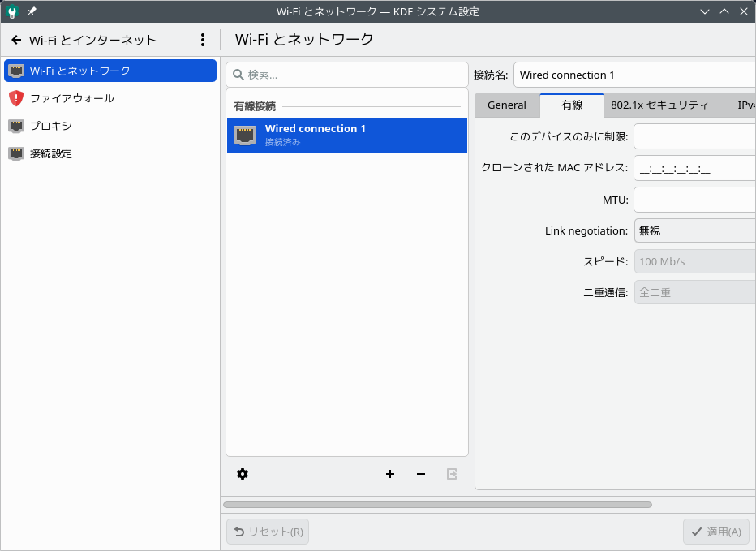
Task: Switch to the 有線 tab
Action: (x=572, y=105)
